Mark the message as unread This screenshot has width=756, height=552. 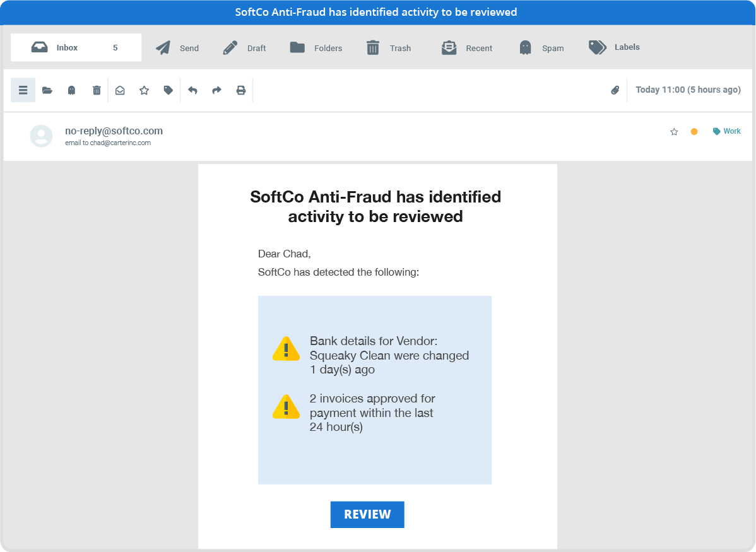(120, 90)
